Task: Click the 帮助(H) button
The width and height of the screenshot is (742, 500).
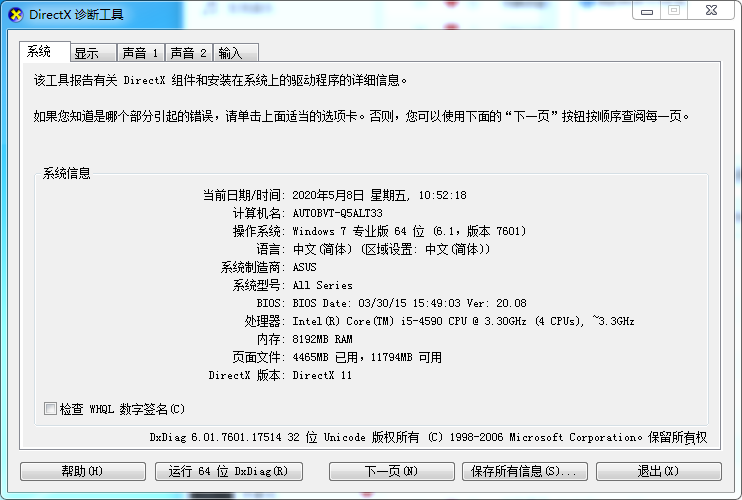Action: pyautogui.click(x=83, y=471)
